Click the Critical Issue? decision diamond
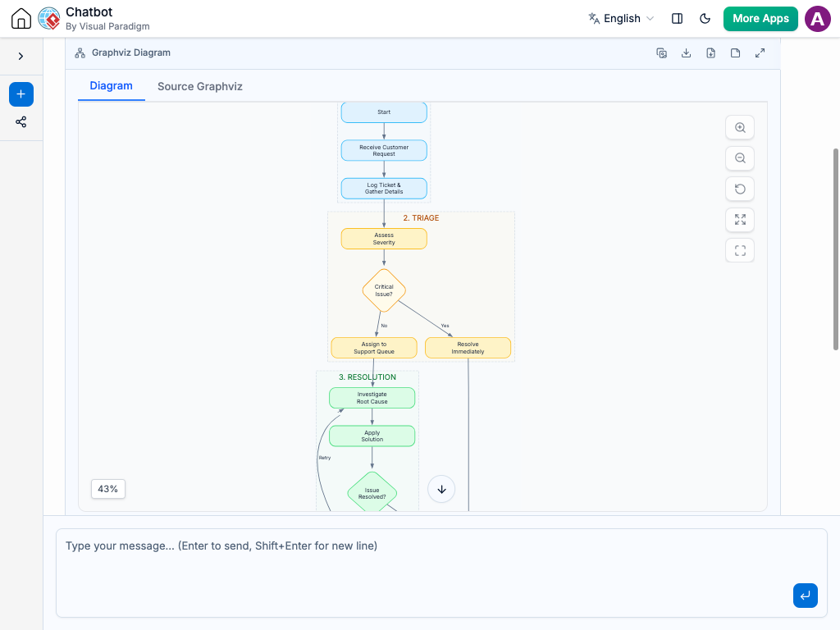The height and width of the screenshot is (630, 840). (384, 290)
